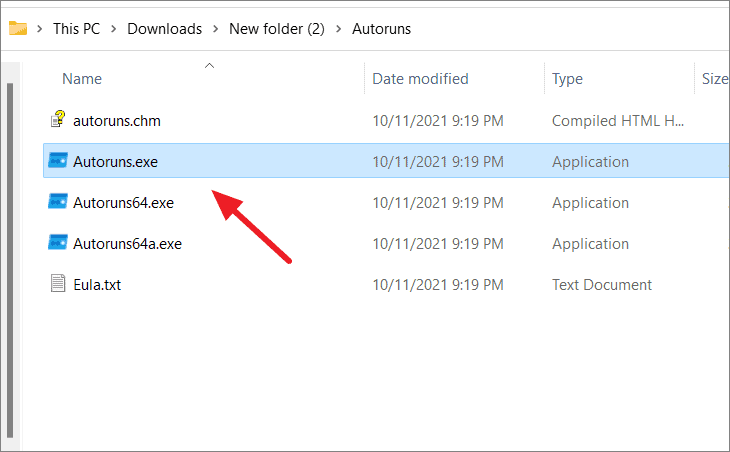Open chevron after Downloads breadcrumb
This screenshot has width=730, height=452.
[216, 29]
